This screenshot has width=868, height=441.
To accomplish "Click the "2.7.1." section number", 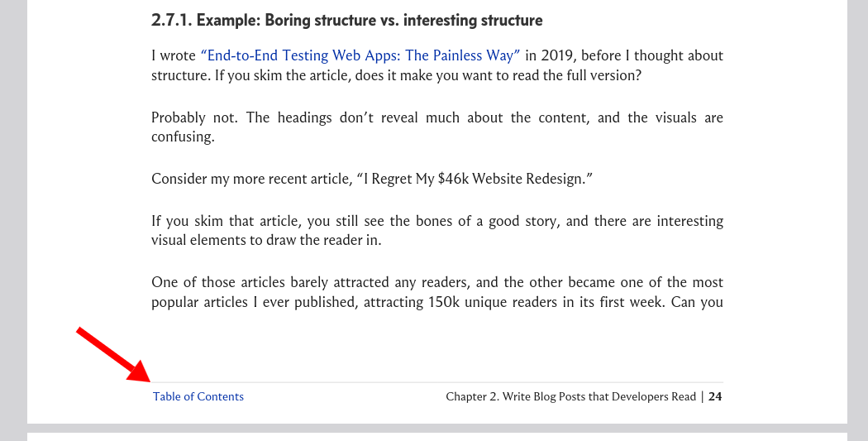I will [x=172, y=21].
